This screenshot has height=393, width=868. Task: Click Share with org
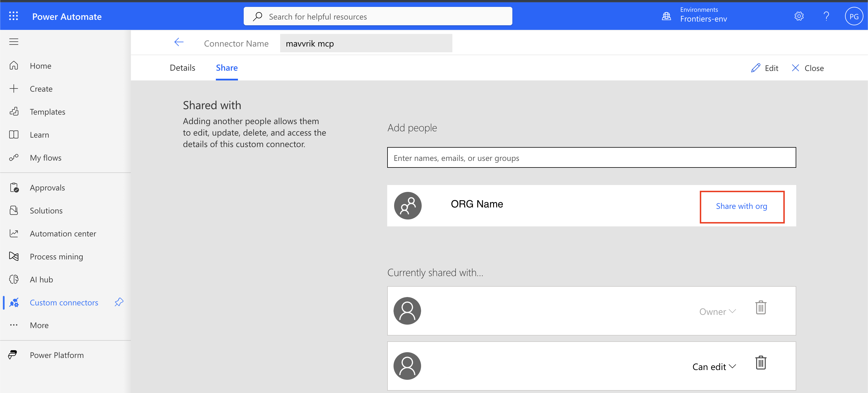tap(742, 206)
